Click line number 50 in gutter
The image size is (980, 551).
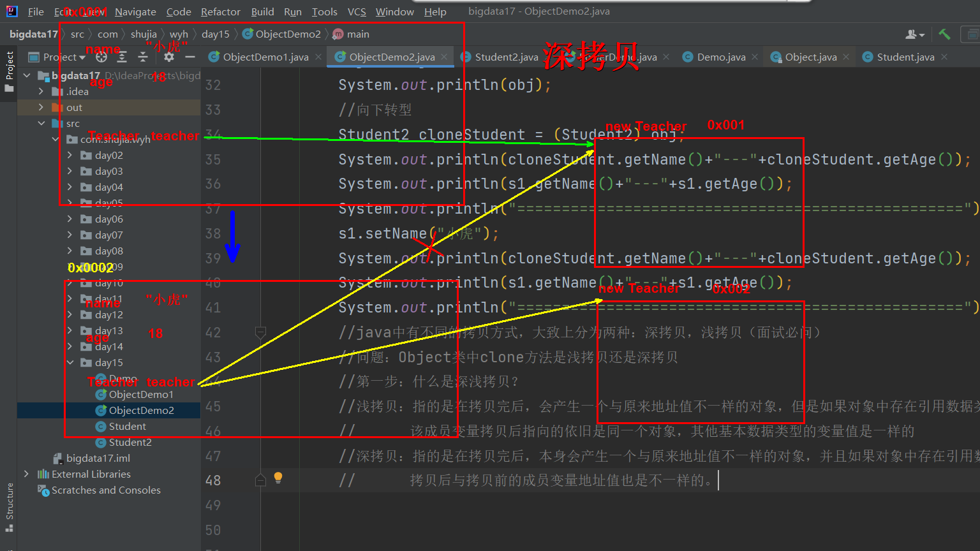(x=213, y=530)
